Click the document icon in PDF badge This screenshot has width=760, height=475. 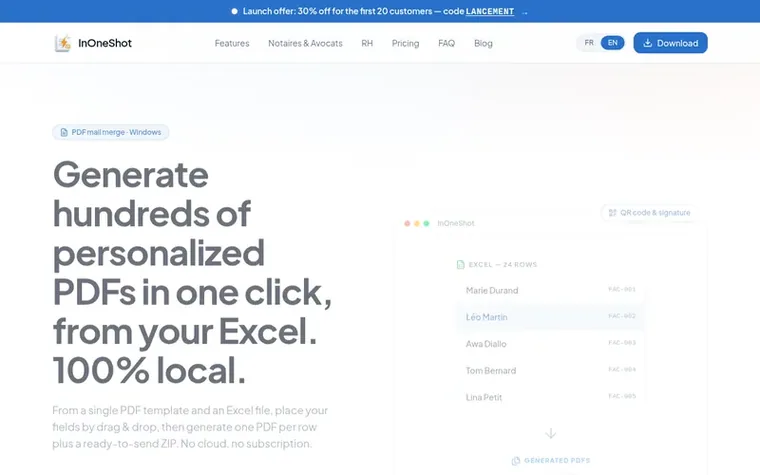tap(63, 132)
